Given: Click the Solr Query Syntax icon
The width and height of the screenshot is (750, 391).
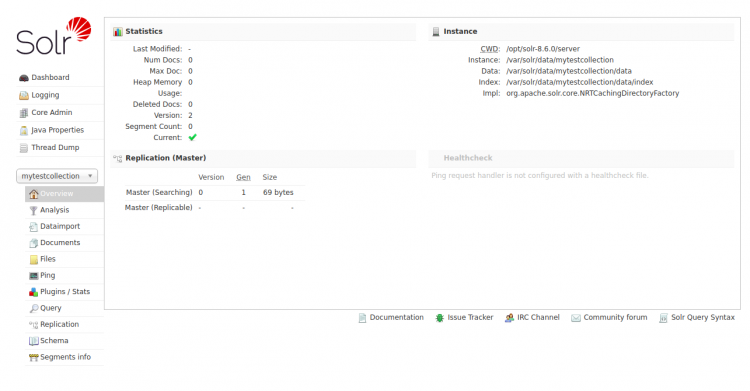Looking at the screenshot, I should (x=663, y=318).
